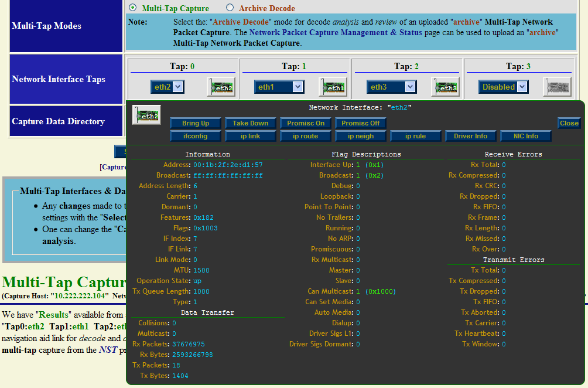Click the Can Multicast flag value (0x1000)
This screenshot has height=388, width=588.
(381, 291)
